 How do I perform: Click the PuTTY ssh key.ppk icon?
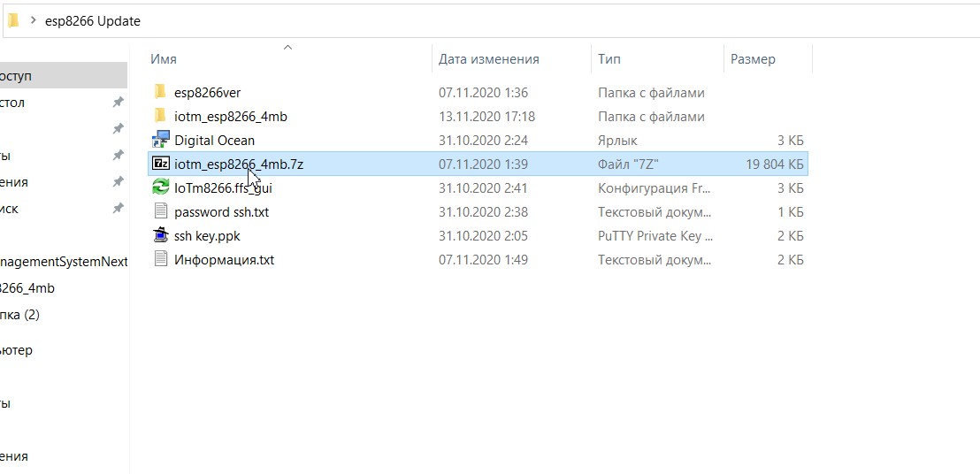(160, 235)
